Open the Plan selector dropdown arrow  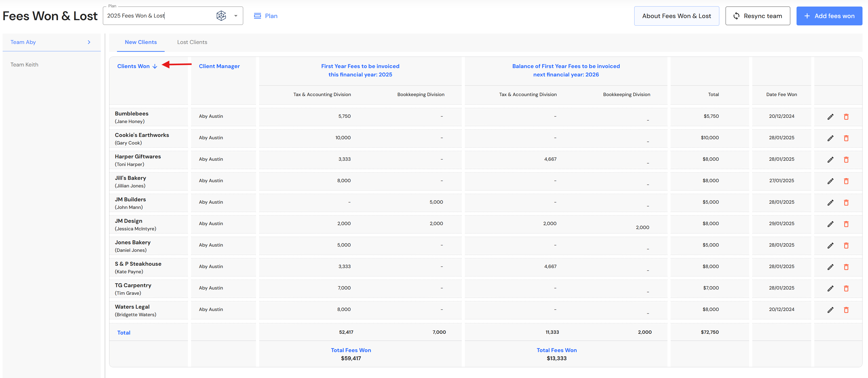[x=236, y=16]
